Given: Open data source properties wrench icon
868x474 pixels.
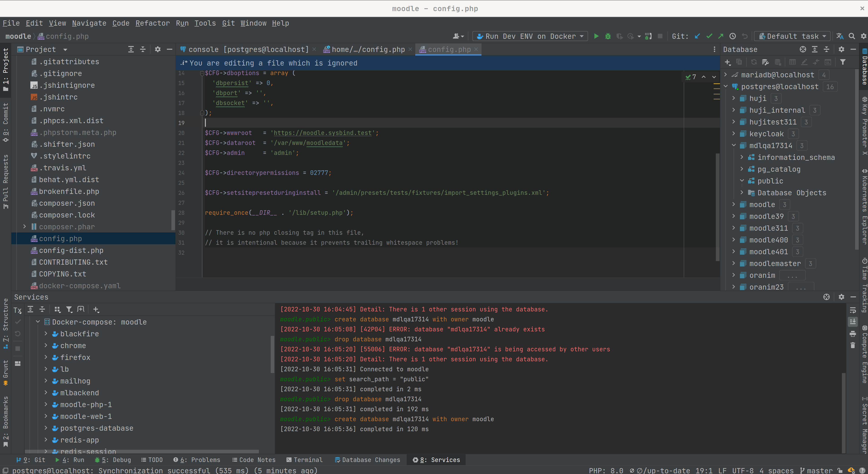Looking at the screenshot, I should point(765,62).
